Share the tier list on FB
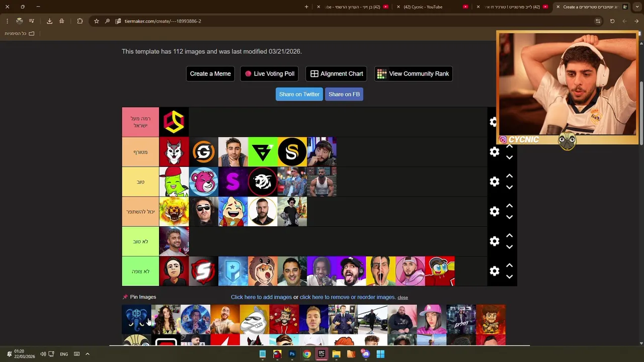The image size is (644, 362). [344, 94]
